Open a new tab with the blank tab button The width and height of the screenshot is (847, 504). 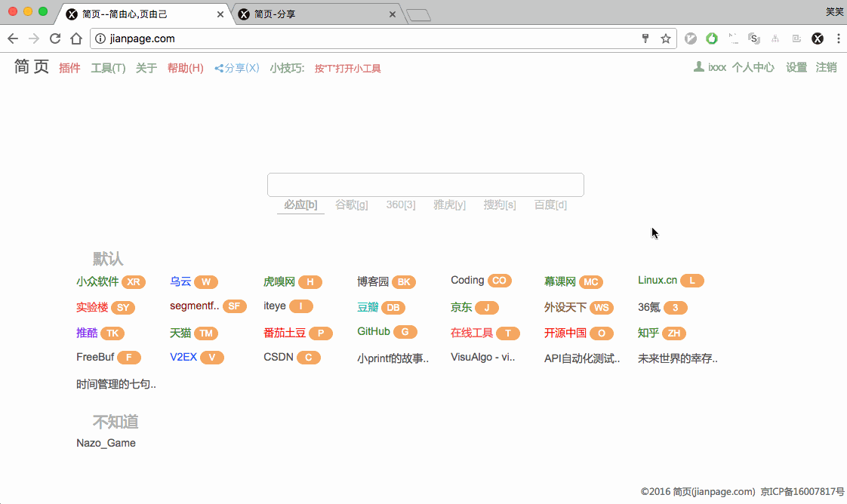[x=419, y=15]
